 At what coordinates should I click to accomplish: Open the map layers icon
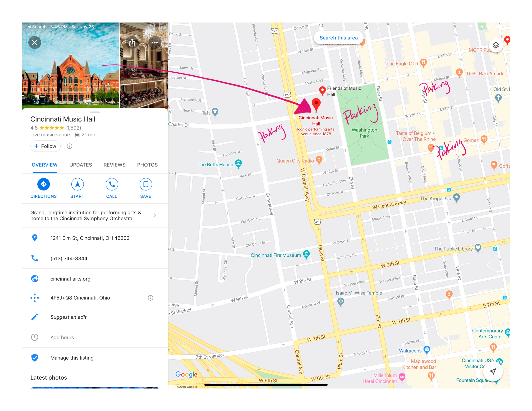[495, 45]
